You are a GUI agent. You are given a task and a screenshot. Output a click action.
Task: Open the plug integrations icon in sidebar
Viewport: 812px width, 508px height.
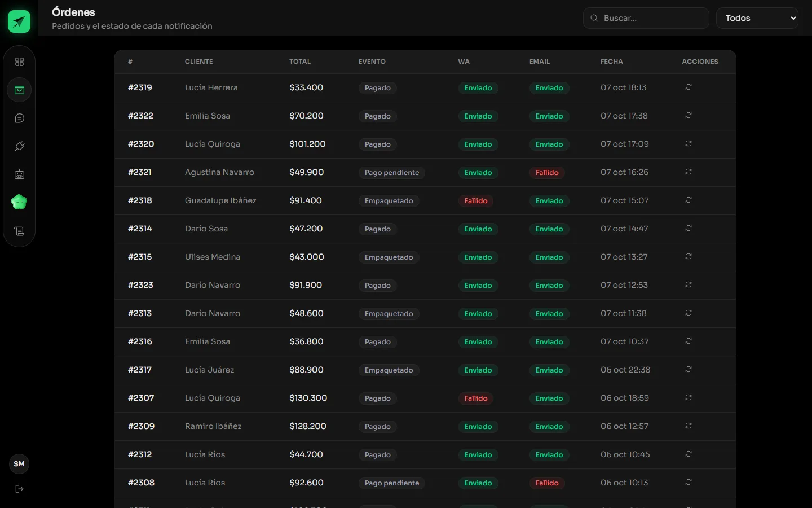coord(19,146)
